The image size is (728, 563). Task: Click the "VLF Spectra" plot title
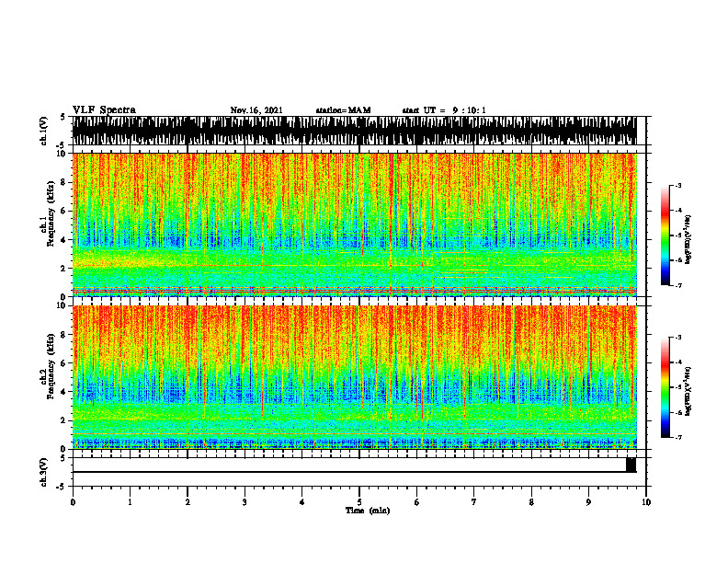click(x=105, y=110)
